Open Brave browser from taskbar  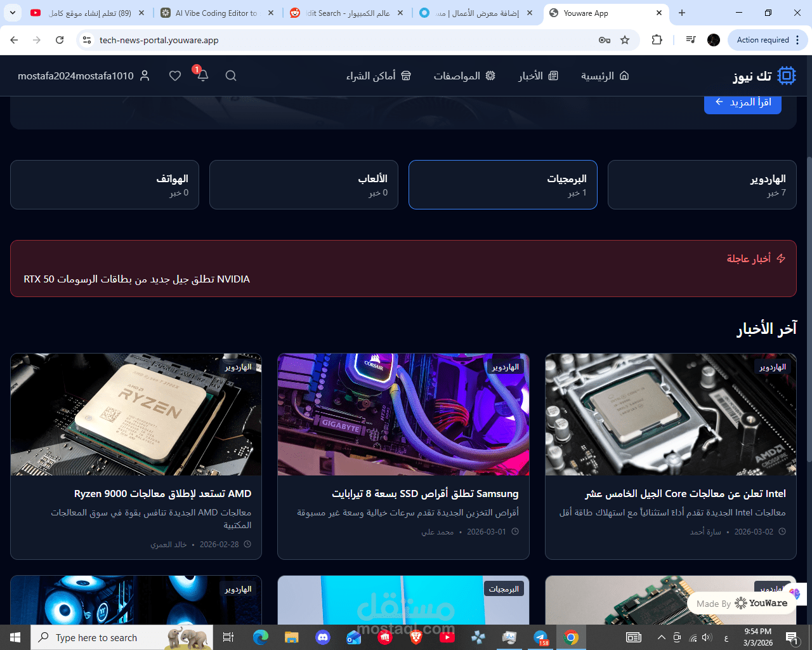(x=416, y=637)
